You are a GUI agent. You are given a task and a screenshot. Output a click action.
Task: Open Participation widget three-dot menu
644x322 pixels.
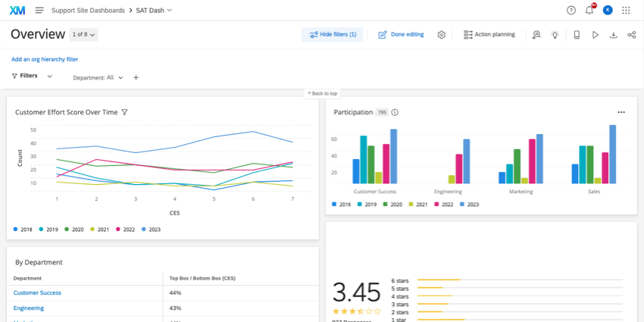pos(621,112)
